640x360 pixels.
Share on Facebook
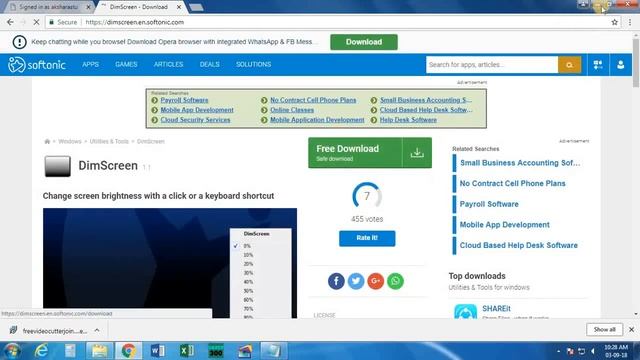[336, 281]
